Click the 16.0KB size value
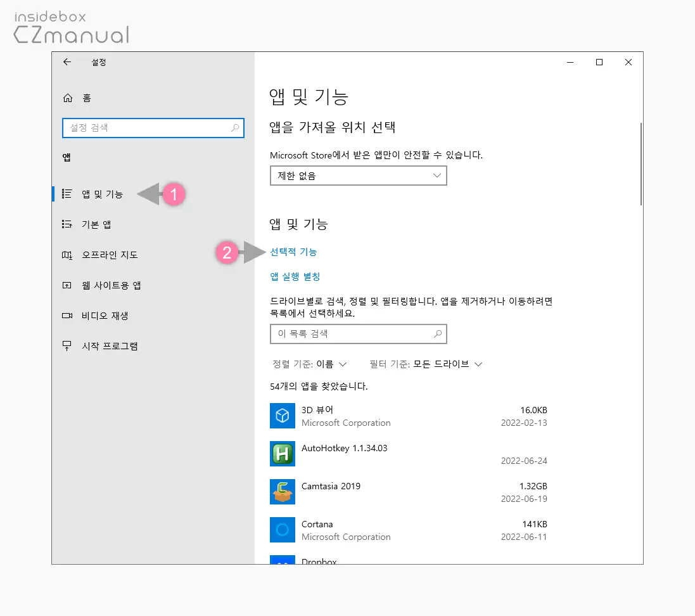Viewport: 695px width, 616px height. click(x=533, y=410)
